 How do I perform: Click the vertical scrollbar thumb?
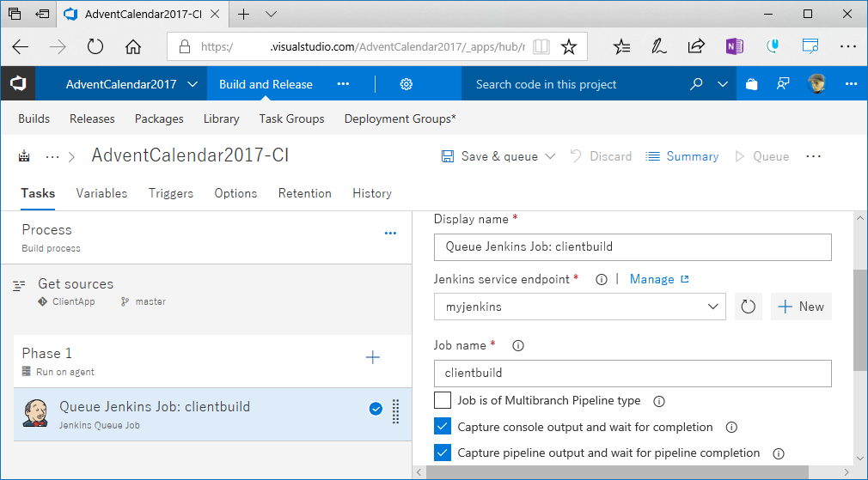click(x=859, y=319)
